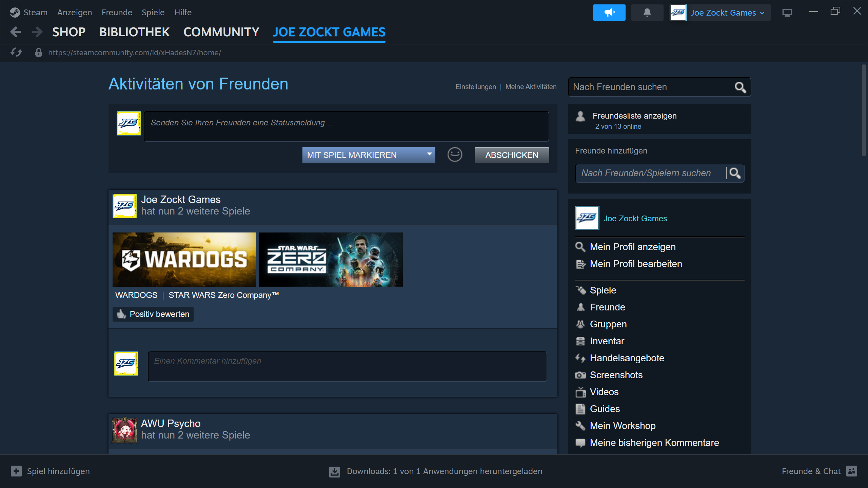Click the Big Picture mode monitor icon
Screen dimensions: 868x488
coord(787,13)
